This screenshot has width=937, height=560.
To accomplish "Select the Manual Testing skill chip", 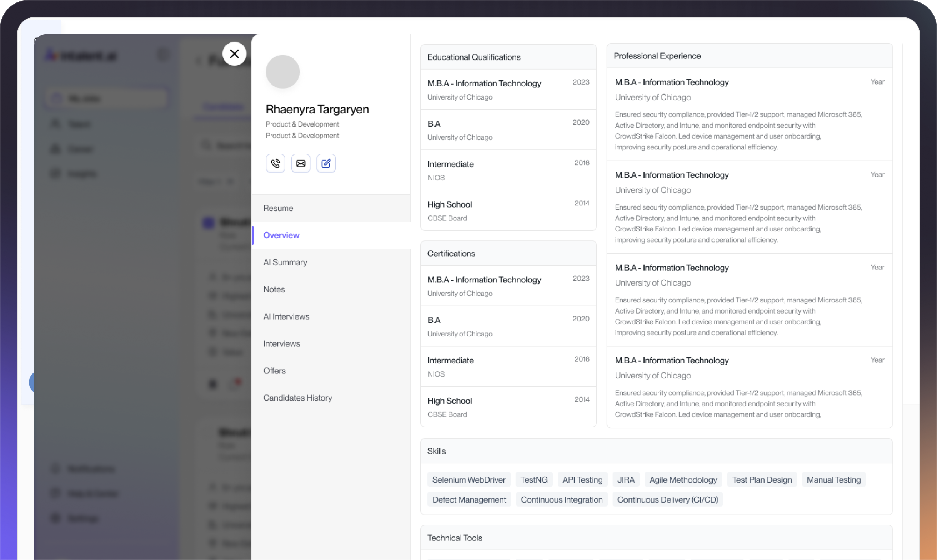I will click(833, 480).
